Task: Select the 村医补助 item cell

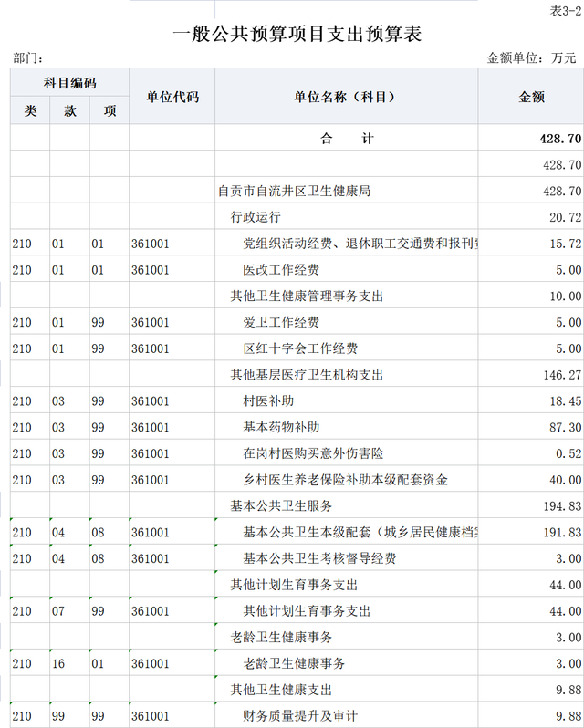Action: 268,401
